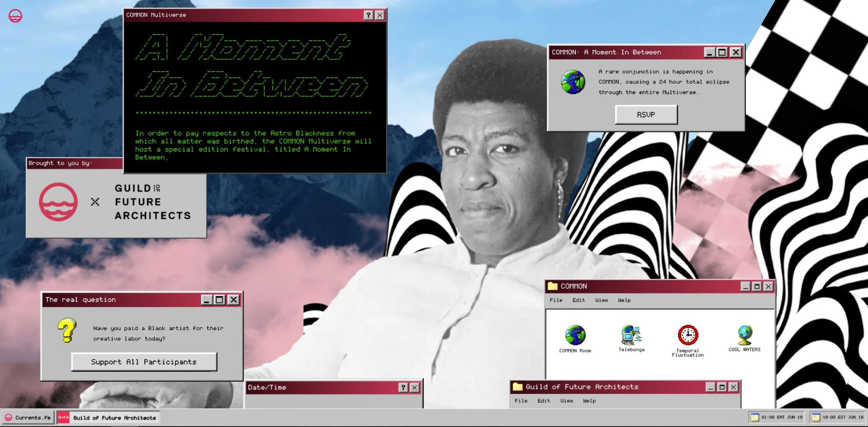Click the help button on COMMON Multiverse window

(x=369, y=15)
